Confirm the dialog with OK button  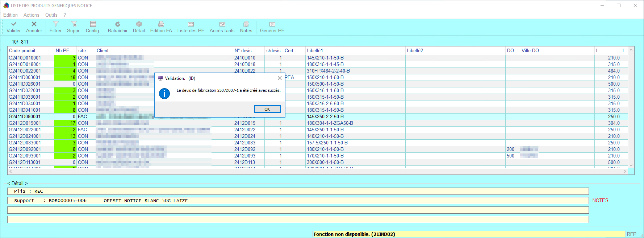(267, 109)
